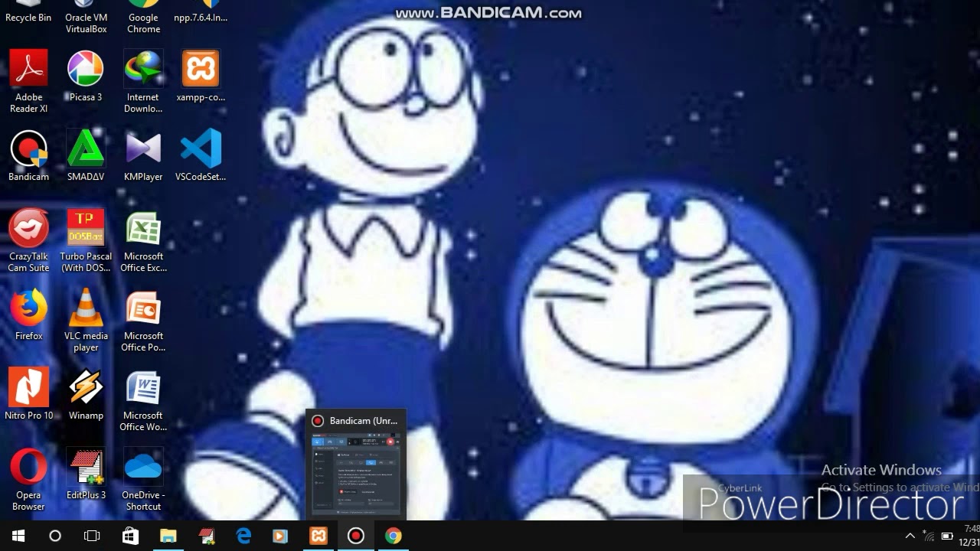This screenshot has height=551, width=980.
Task: Select the VLC media player icon
Action: pyautogui.click(x=86, y=320)
